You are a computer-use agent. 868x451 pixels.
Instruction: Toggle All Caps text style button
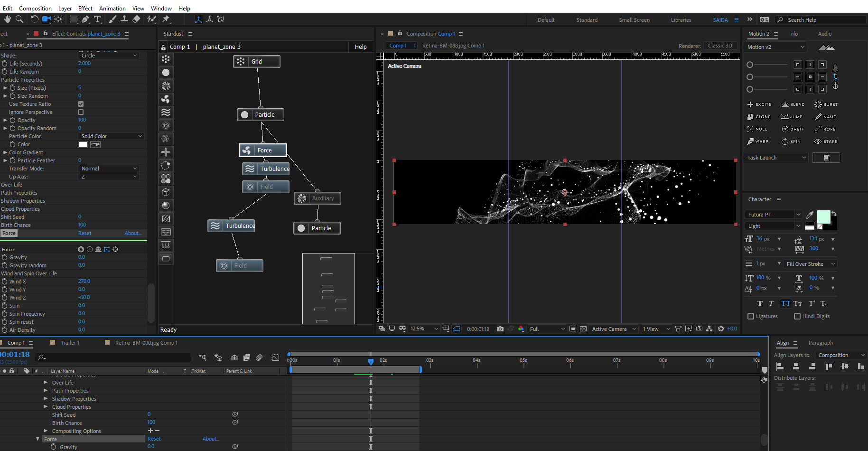point(786,303)
